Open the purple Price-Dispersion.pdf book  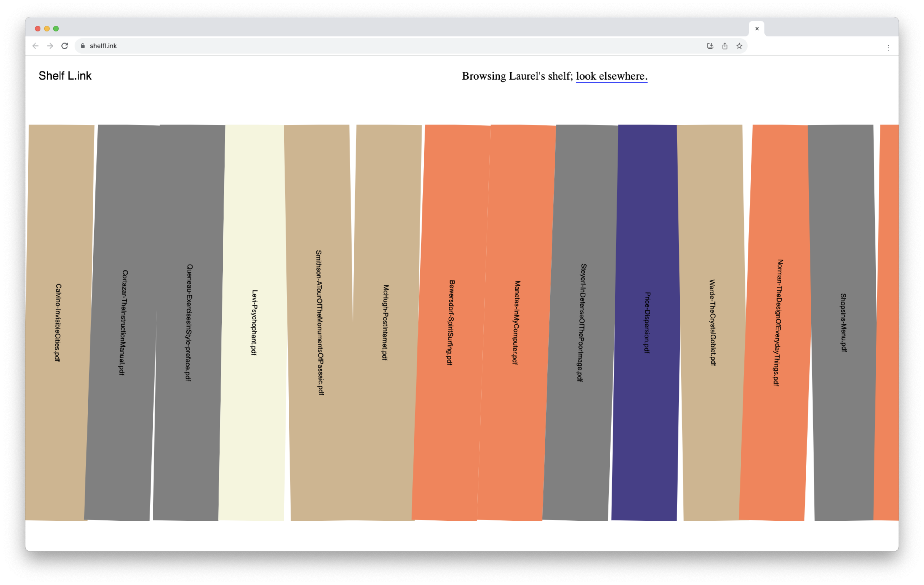(x=647, y=322)
